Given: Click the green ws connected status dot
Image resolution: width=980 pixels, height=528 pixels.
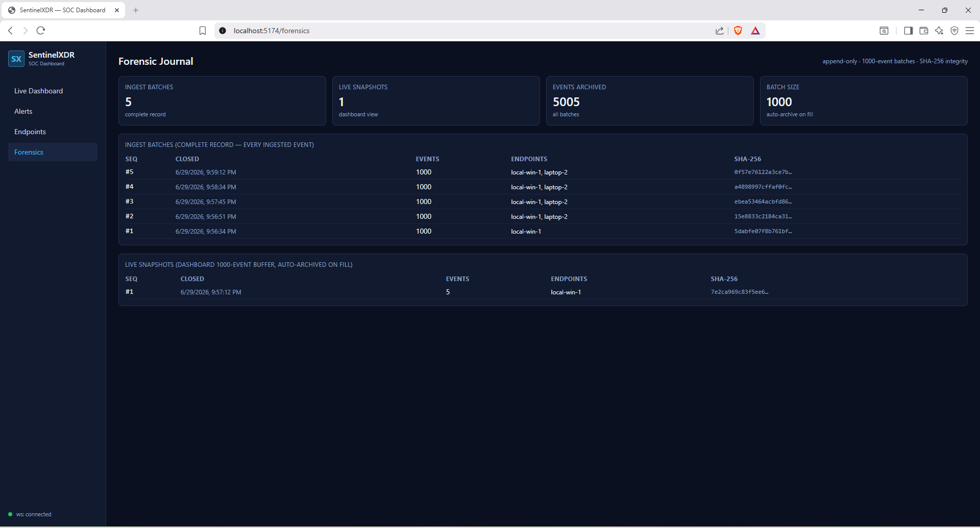Looking at the screenshot, I should (x=10, y=514).
